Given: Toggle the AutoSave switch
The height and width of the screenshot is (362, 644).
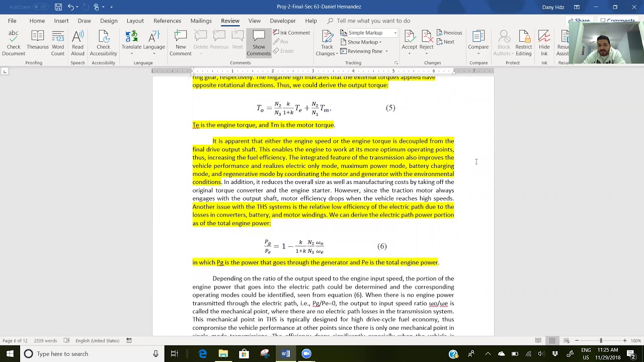Looking at the screenshot, I should (x=40, y=7).
